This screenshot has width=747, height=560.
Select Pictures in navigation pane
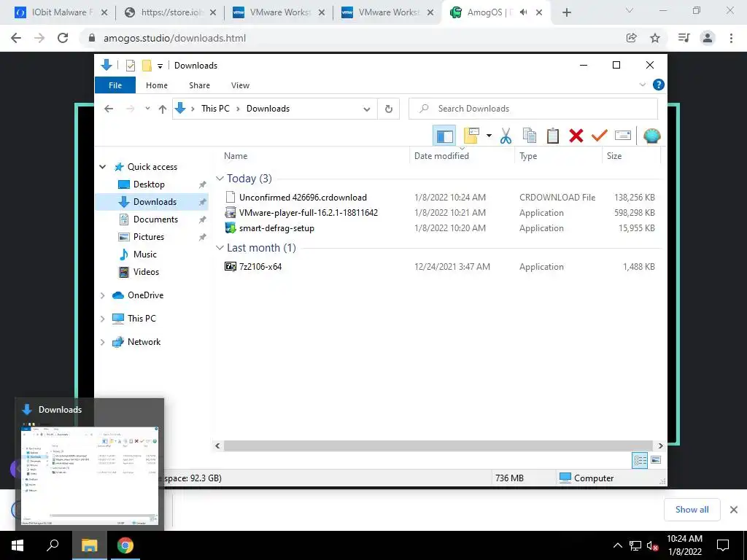pyautogui.click(x=148, y=237)
